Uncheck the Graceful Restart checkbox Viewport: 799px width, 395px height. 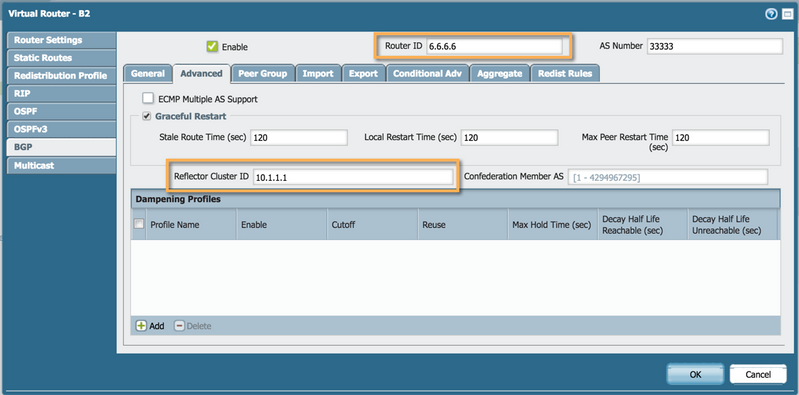click(x=147, y=116)
